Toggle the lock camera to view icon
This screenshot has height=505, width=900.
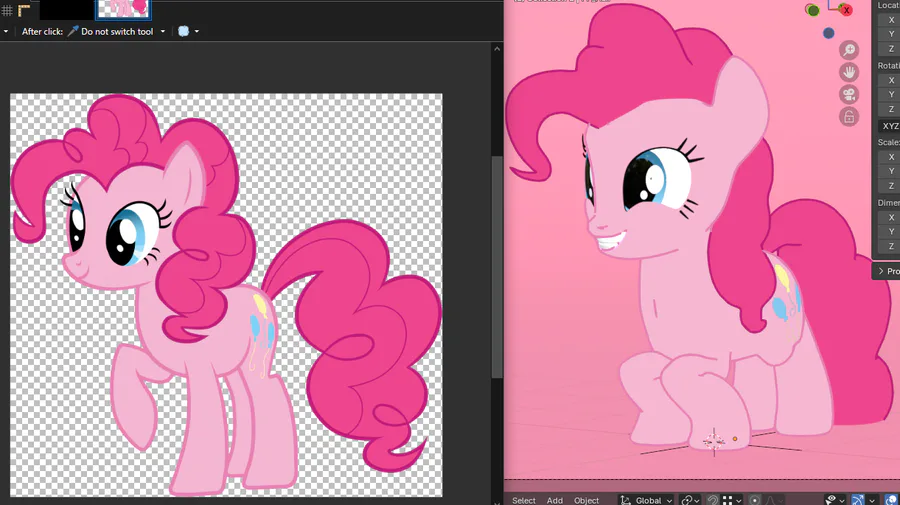click(x=849, y=117)
